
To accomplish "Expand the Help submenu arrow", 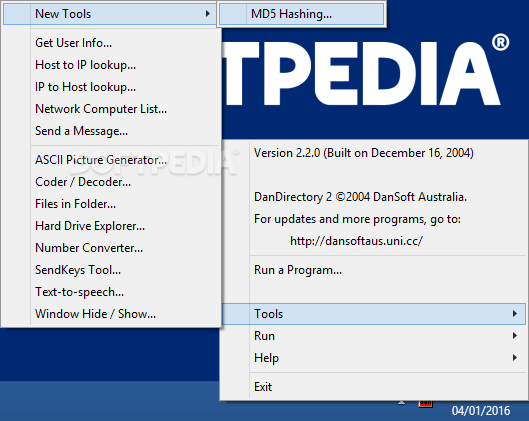I will point(515,358).
